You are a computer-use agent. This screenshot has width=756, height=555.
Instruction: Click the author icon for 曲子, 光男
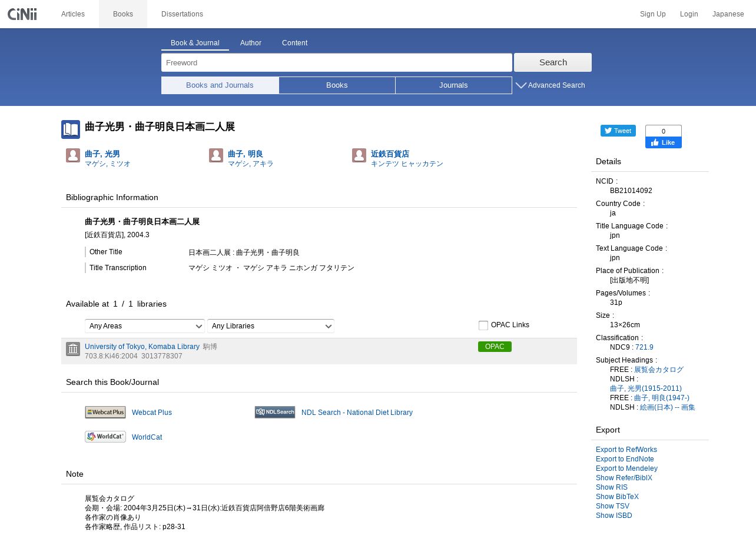coord(73,155)
